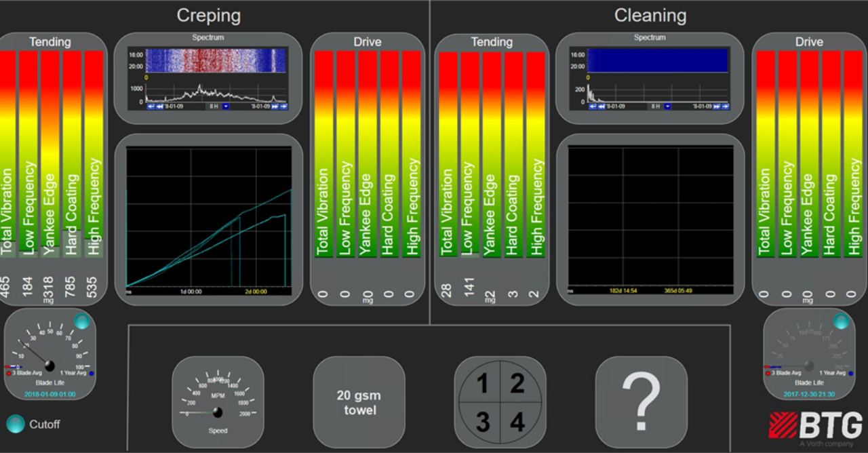Open the 8 H dropdown in Cleaning Spectrum
The width and height of the screenshot is (868, 453).
(x=667, y=106)
